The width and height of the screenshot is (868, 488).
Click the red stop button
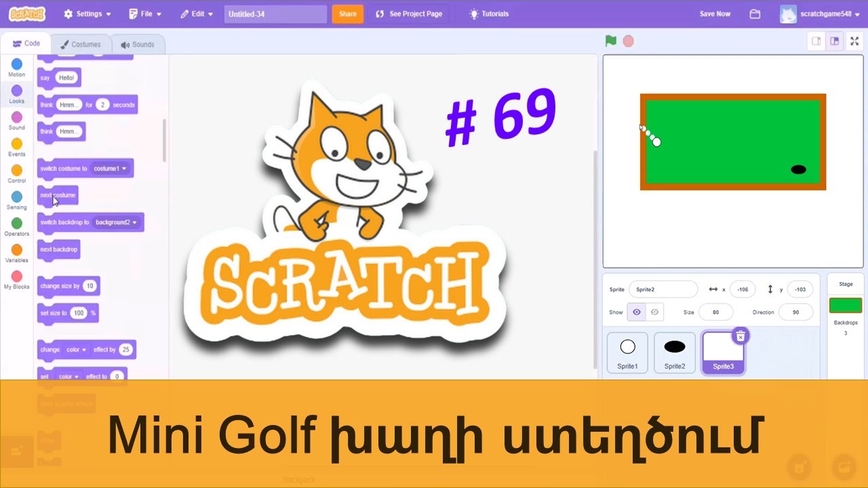pyautogui.click(x=629, y=41)
